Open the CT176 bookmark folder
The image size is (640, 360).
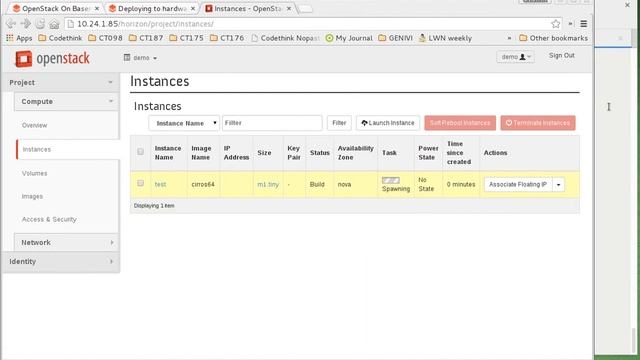click(227, 38)
